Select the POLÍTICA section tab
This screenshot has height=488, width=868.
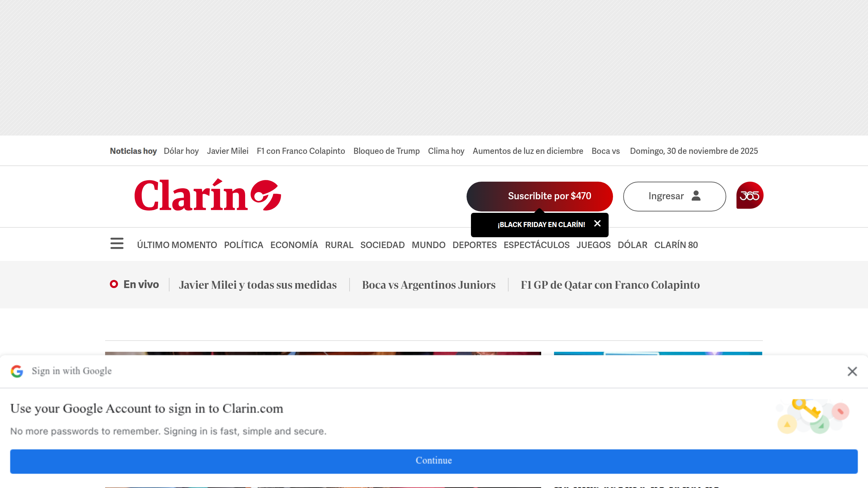(244, 245)
